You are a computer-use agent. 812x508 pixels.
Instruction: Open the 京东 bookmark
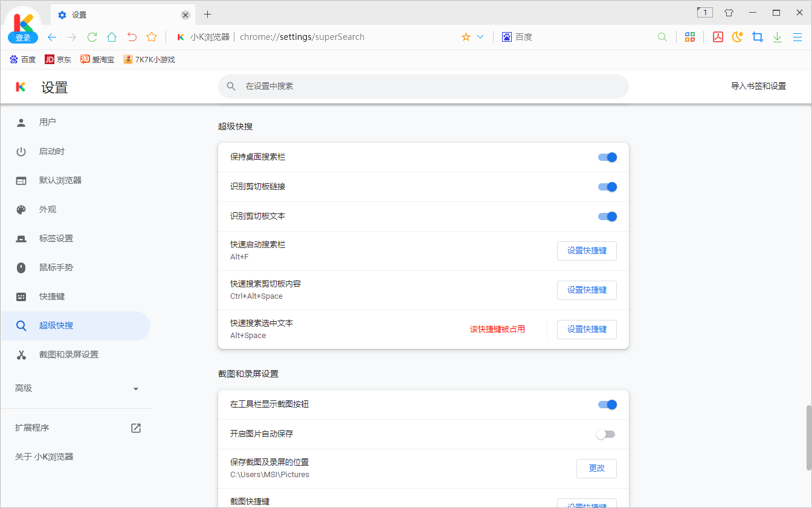[58, 59]
